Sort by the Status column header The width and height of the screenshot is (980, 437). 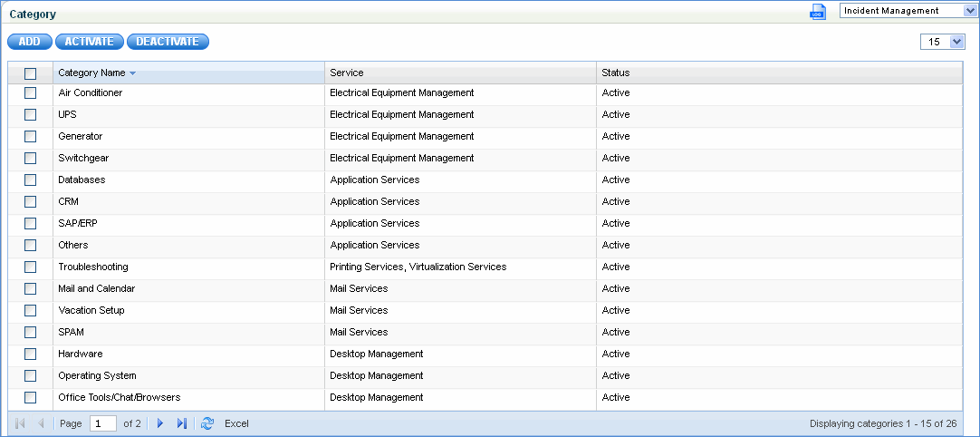[779, 73]
